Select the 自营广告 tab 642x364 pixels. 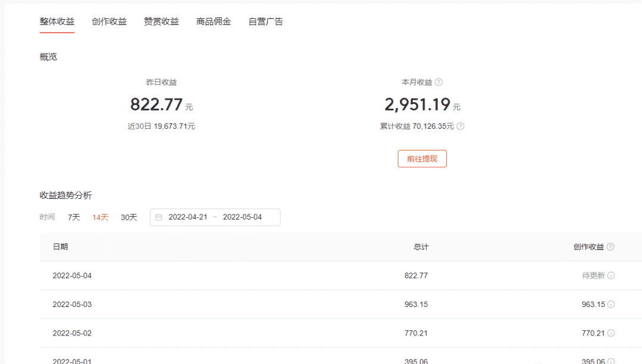(266, 22)
